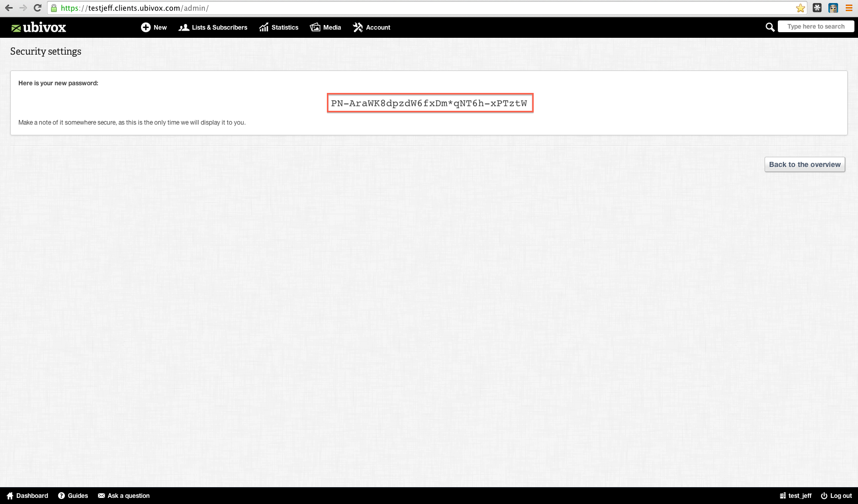Click the Security settings heading

pyautogui.click(x=45, y=51)
